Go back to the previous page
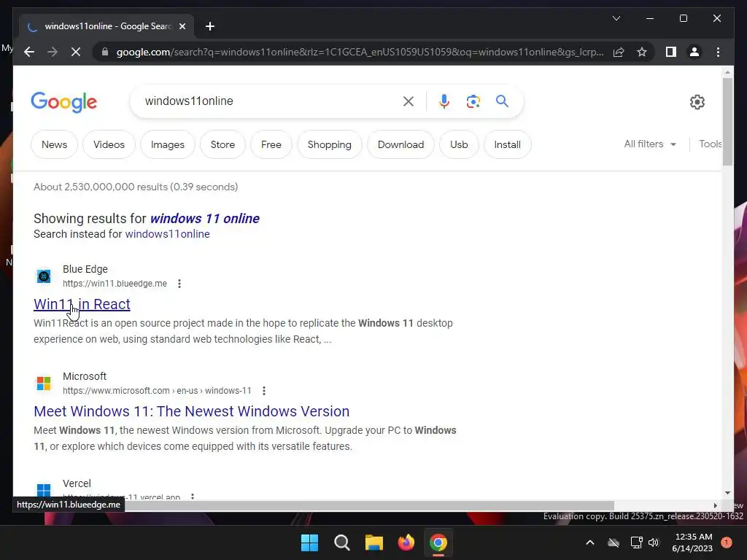 click(x=29, y=52)
